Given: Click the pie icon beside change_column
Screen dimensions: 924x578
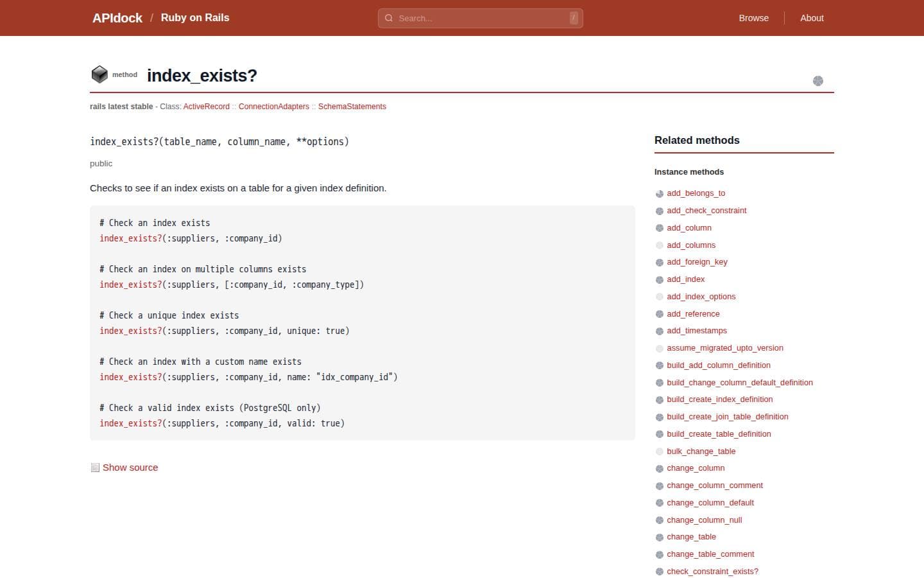Looking at the screenshot, I should coord(660,469).
